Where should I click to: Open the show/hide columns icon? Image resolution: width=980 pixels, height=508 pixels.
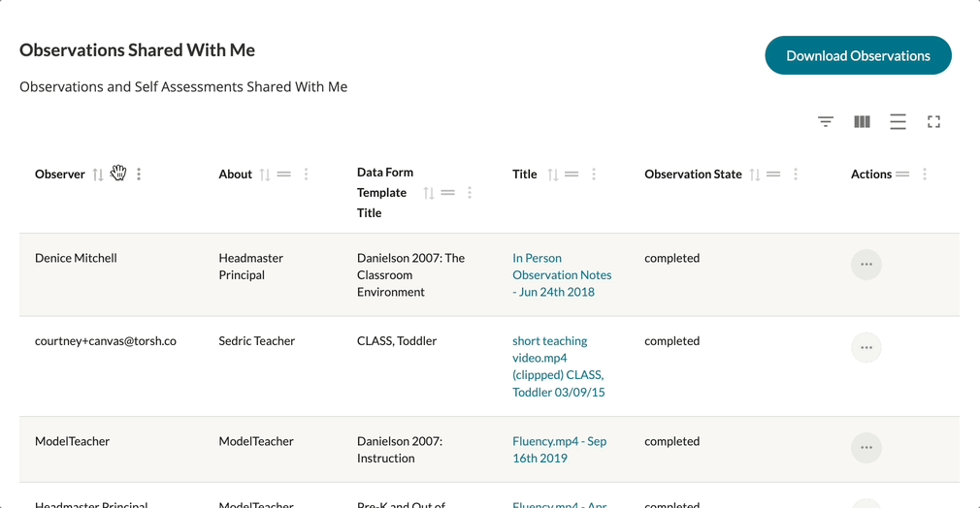pyautogui.click(x=862, y=121)
